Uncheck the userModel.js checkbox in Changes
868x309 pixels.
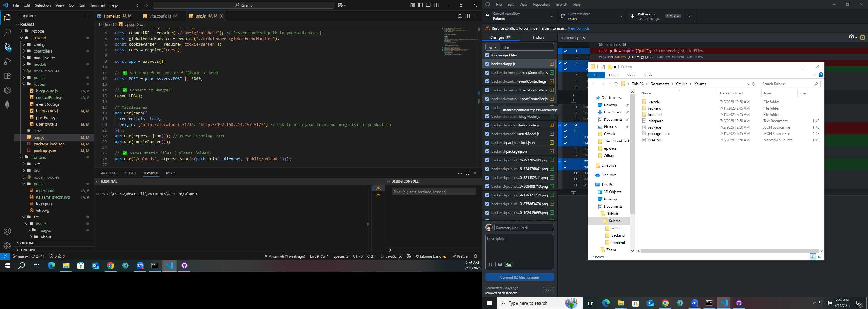click(487, 134)
